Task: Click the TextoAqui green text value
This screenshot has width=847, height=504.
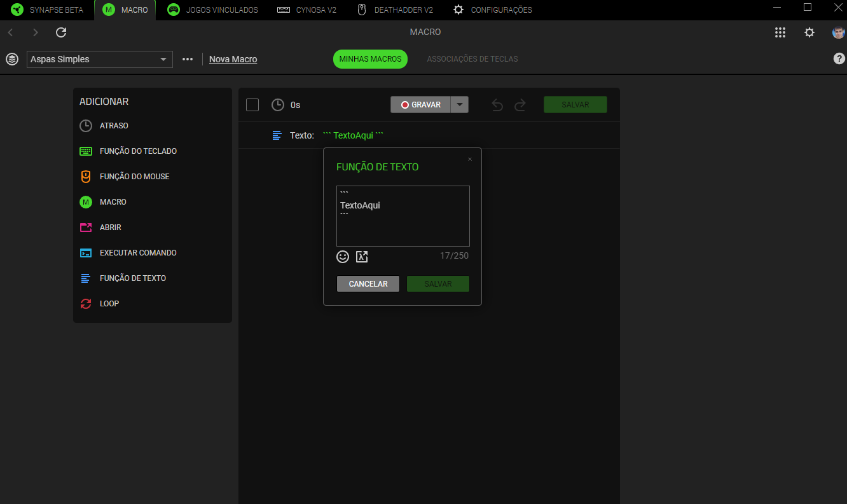Action: pyautogui.click(x=353, y=135)
